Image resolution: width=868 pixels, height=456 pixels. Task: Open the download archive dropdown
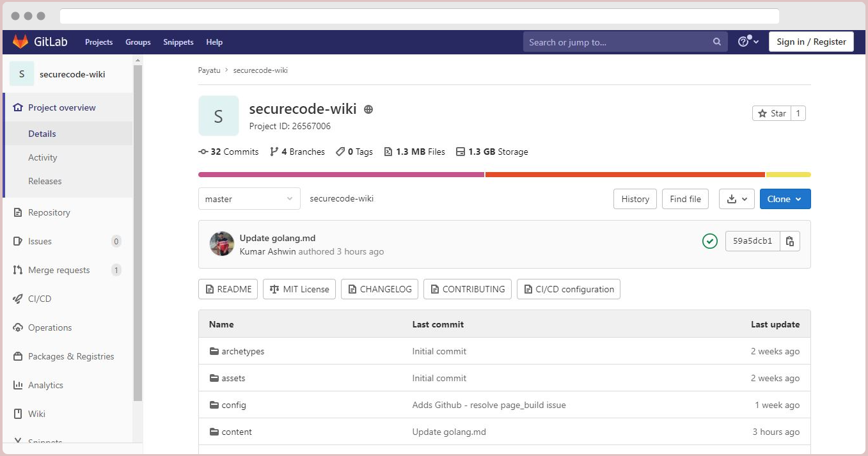coord(736,198)
